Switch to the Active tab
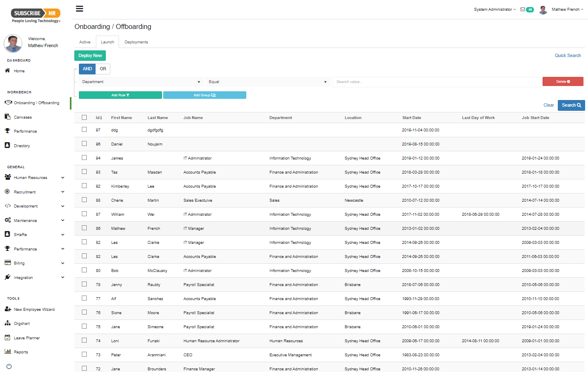588x372 pixels. point(85,42)
